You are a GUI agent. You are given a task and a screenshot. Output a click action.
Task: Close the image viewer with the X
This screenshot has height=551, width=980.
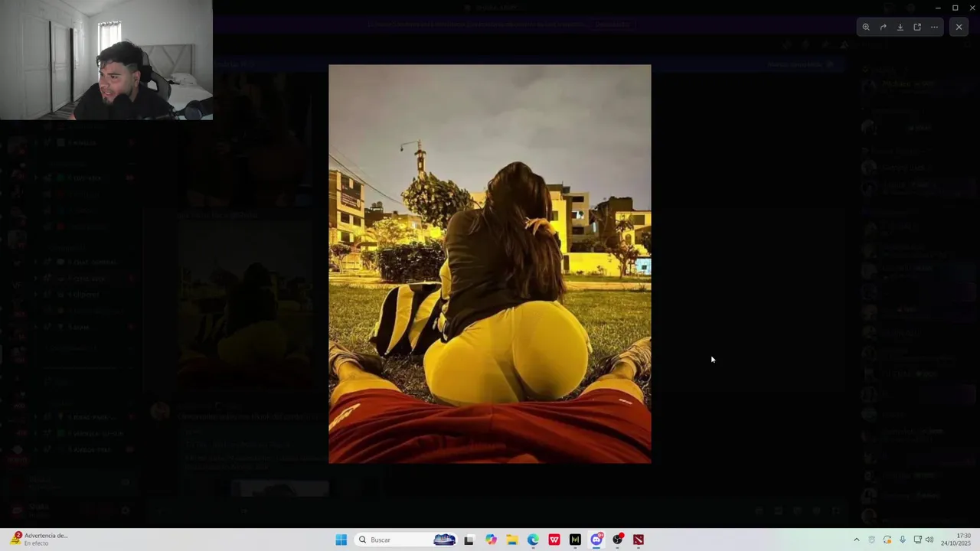point(959,27)
